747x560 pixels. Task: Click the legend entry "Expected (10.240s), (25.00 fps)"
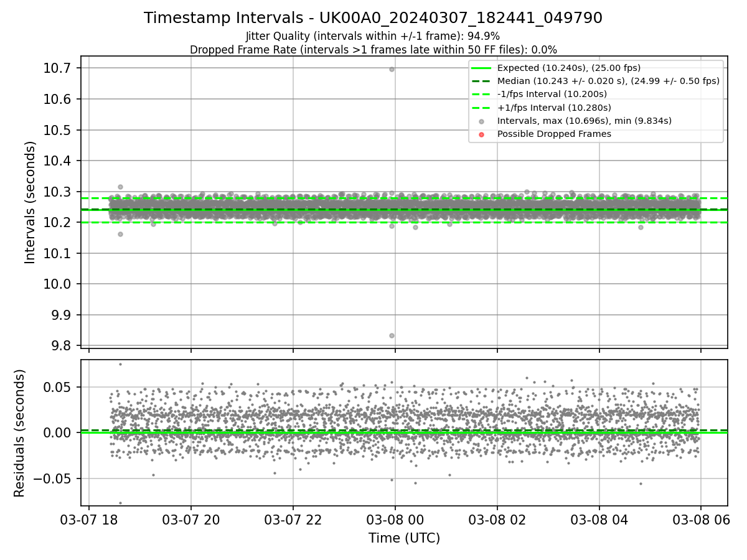click(569, 68)
